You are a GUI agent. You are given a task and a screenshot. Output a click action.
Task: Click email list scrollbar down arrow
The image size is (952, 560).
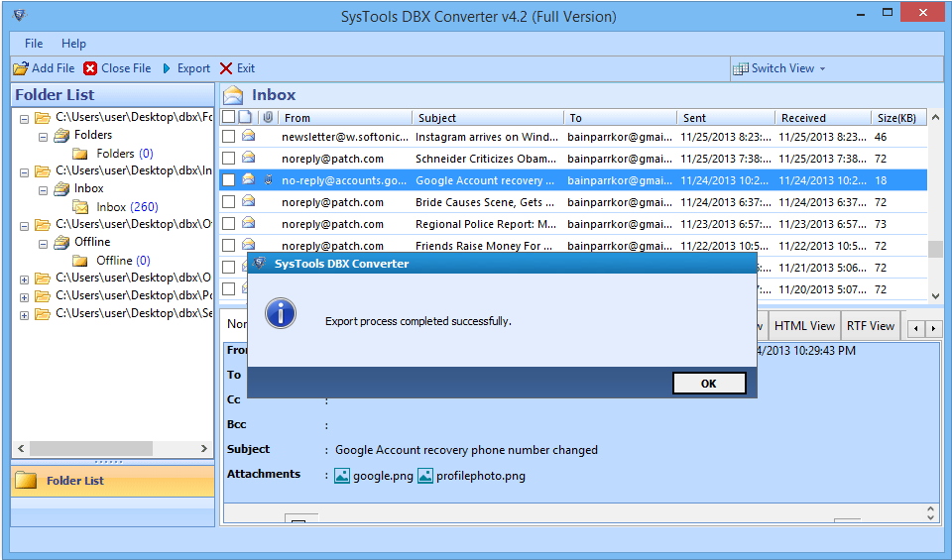pyautogui.click(x=935, y=295)
